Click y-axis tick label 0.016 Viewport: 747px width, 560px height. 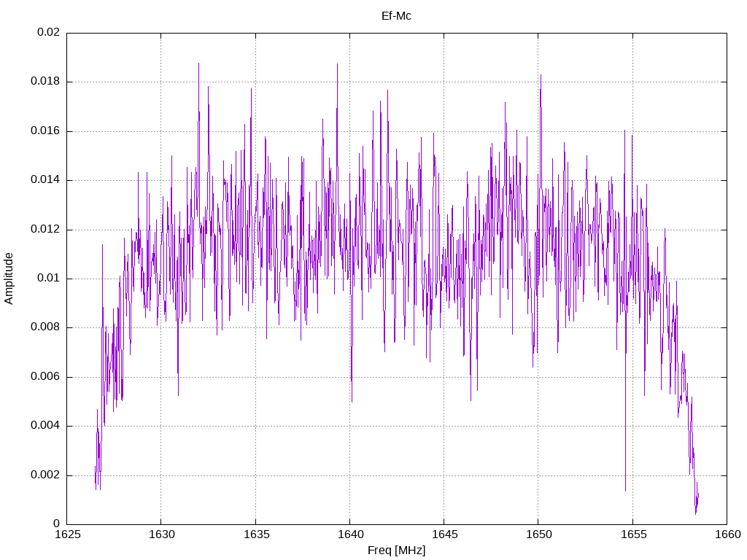(45, 131)
